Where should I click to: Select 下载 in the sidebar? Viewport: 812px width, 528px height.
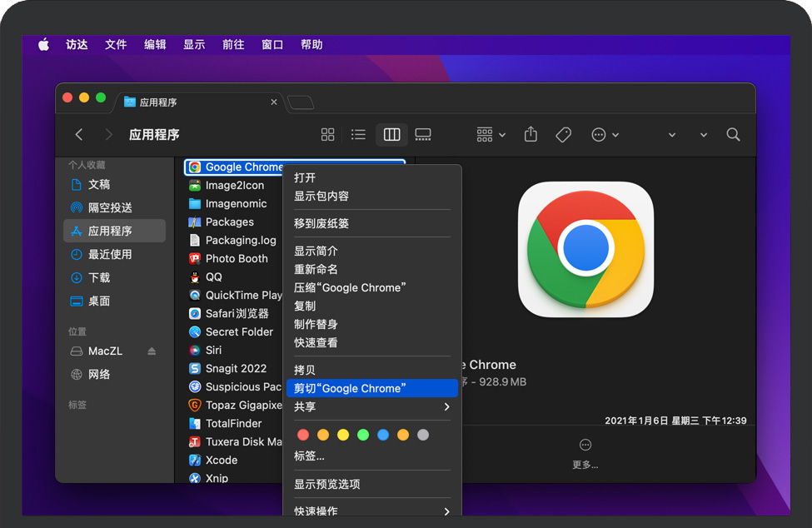tap(99, 277)
